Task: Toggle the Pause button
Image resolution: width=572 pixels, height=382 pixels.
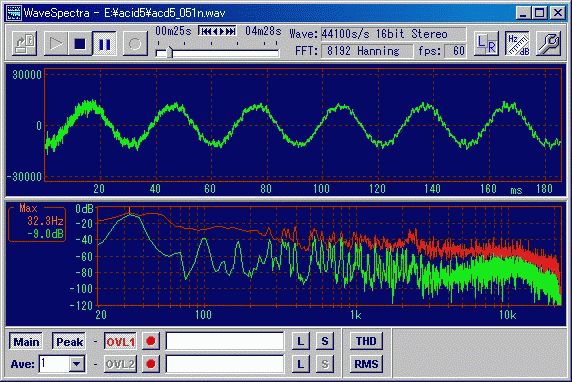Action: pyautogui.click(x=104, y=43)
